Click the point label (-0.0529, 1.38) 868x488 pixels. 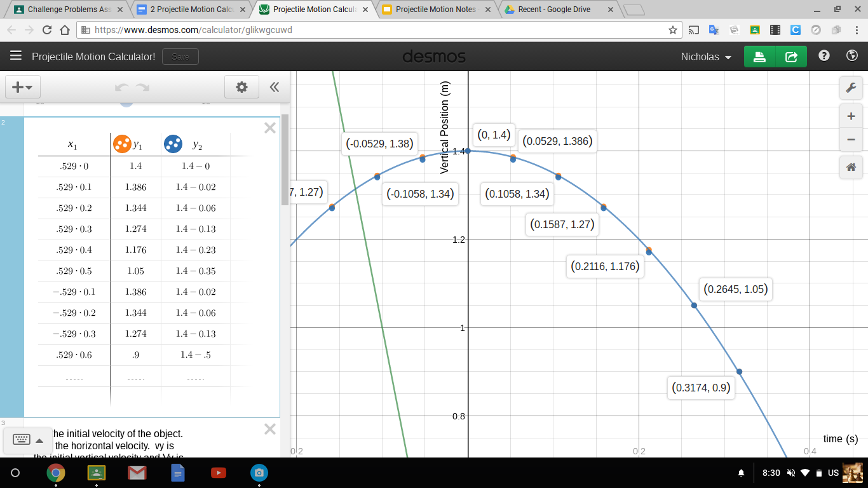379,144
